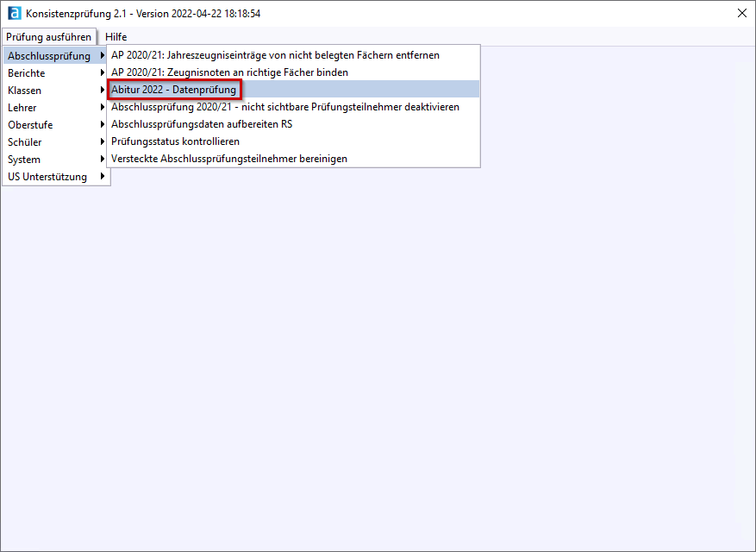756x552 pixels.
Task: Run AP 2020/21 Zeugnisnoten an richtige Fächer binden
Action: [293, 72]
